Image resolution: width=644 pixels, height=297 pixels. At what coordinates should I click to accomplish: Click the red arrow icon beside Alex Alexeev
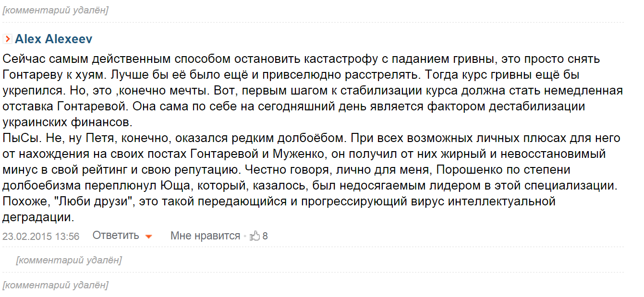click(x=7, y=39)
